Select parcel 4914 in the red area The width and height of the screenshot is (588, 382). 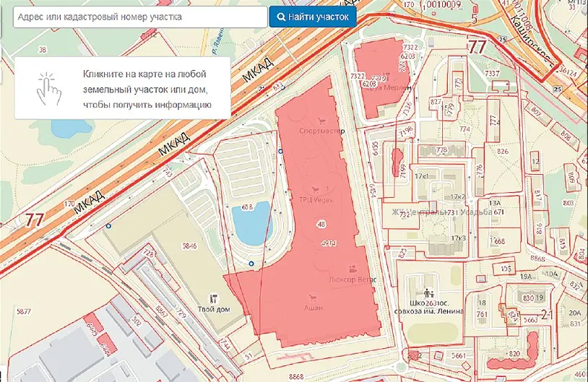pos(329,243)
